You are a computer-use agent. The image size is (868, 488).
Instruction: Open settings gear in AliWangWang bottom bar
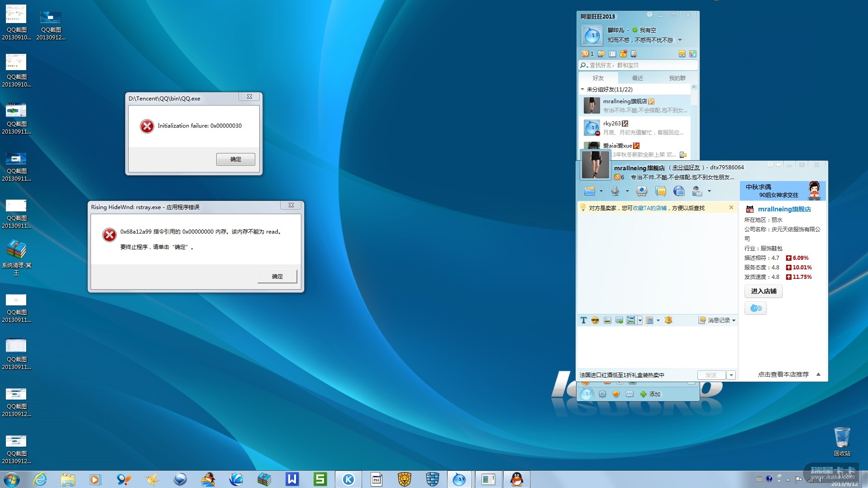point(602,394)
